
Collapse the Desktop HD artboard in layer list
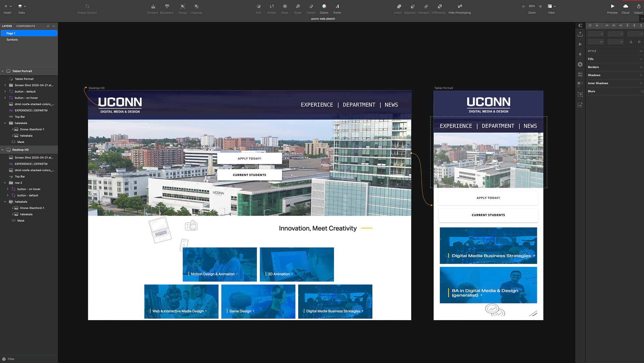pos(2,150)
